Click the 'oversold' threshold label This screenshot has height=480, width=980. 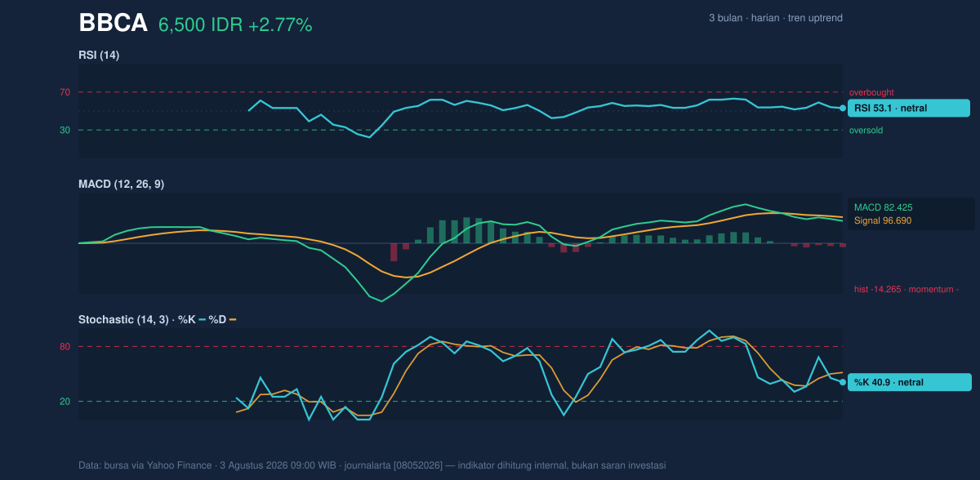(x=866, y=131)
